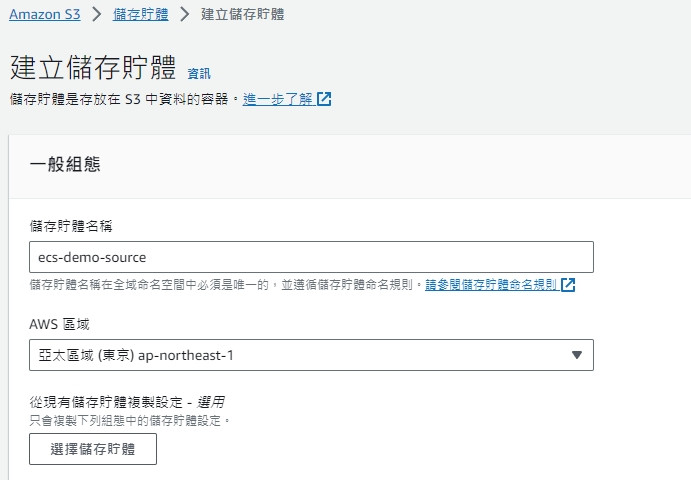
Task: Focus the 儲存貯體名稱 input field
Action: (311, 257)
